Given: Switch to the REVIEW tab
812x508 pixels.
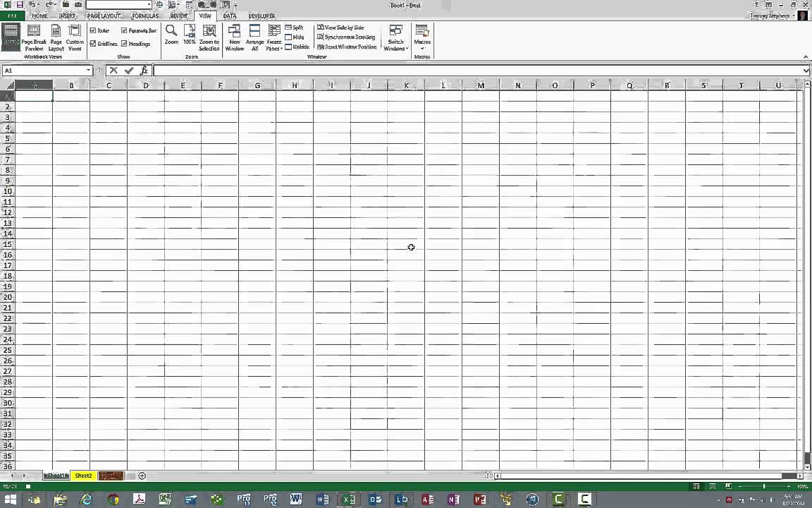Looking at the screenshot, I should pyautogui.click(x=178, y=16).
